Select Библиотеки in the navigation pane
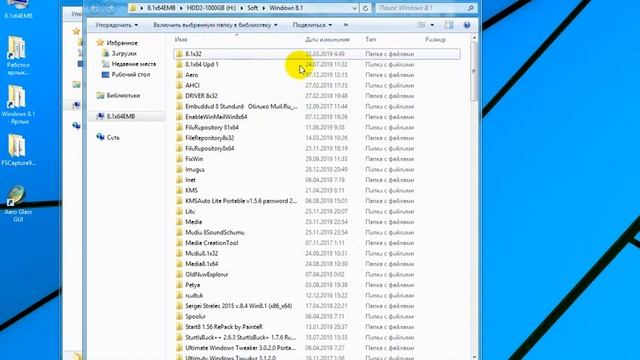The height and width of the screenshot is (360, 640). pyautogui.click(x=123, y=96)
